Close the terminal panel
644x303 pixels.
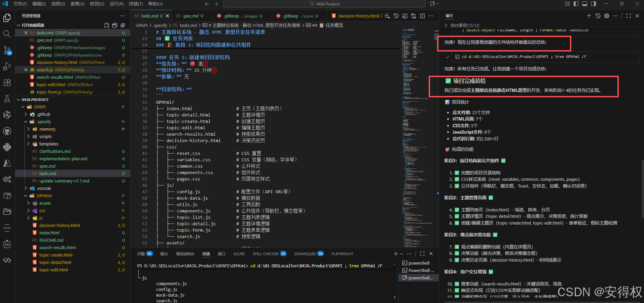click(431, 254)
